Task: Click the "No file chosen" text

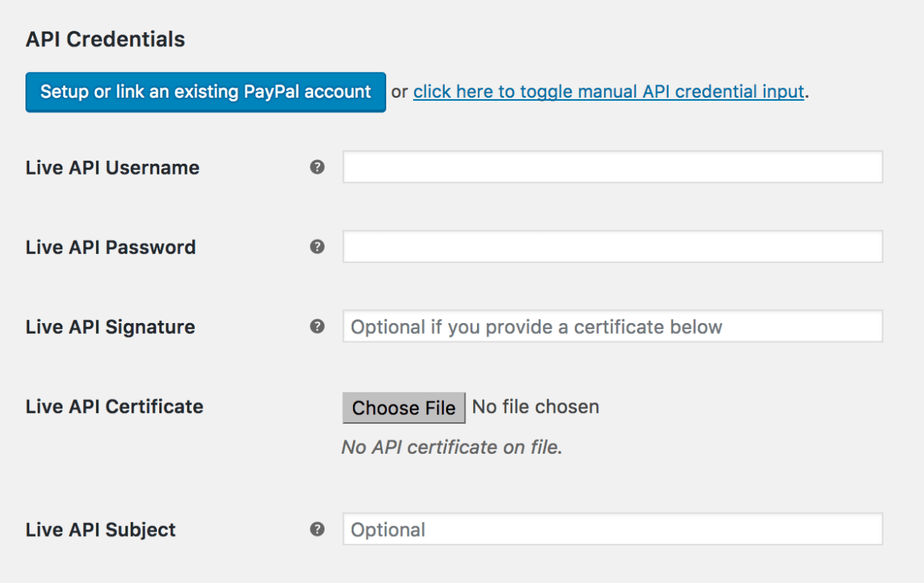Action: 535,407
